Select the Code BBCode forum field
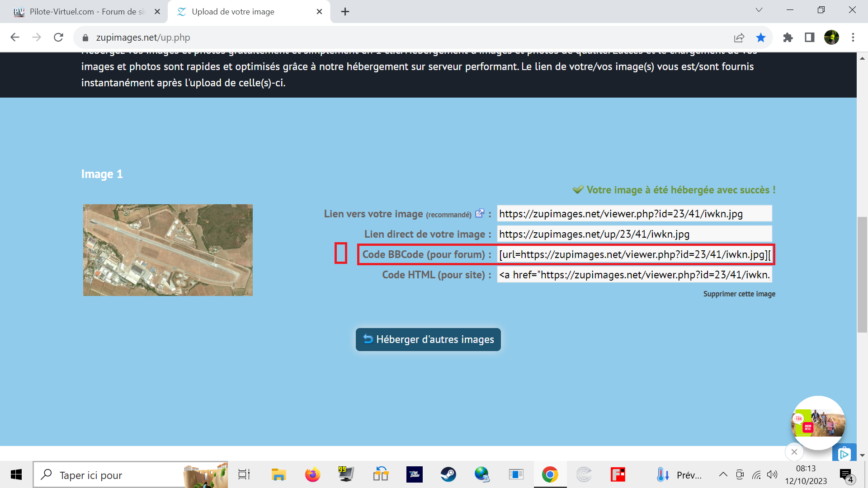 pyautogui.click(x=634, y=254)
